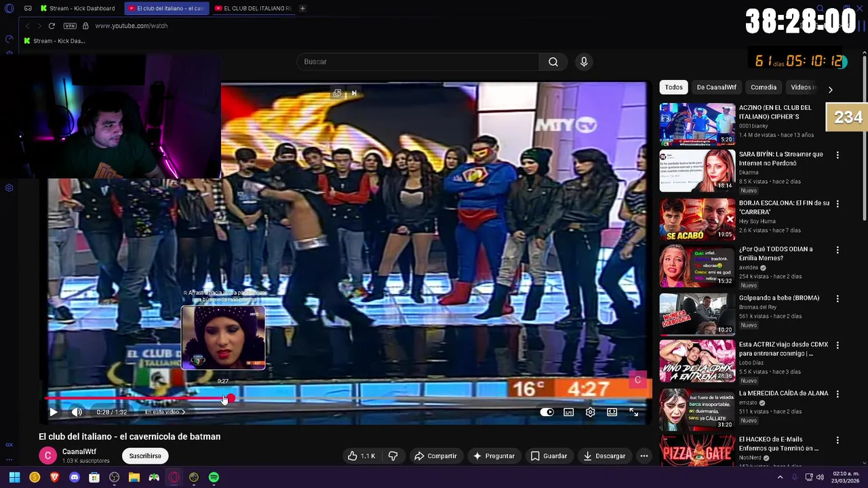Dislike the video
The image size is (868, 488).
[393, 456]
